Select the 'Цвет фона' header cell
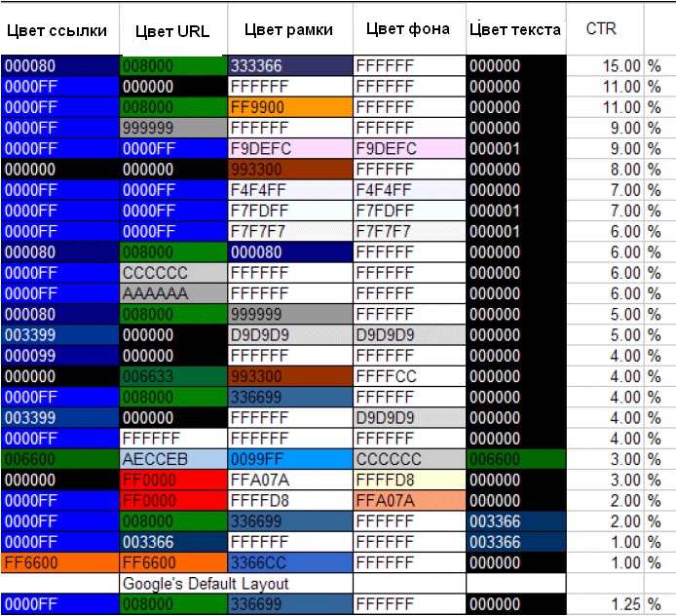 click(x=408, y=29)
